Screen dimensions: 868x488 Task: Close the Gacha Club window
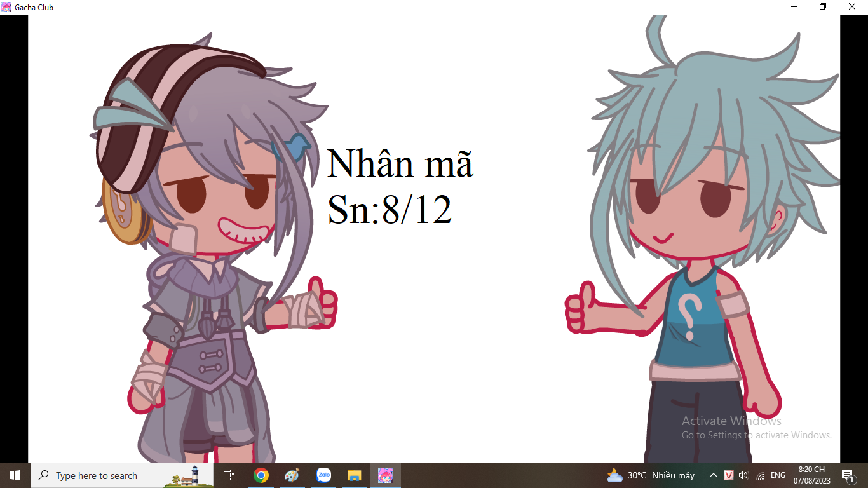(852, 7)
